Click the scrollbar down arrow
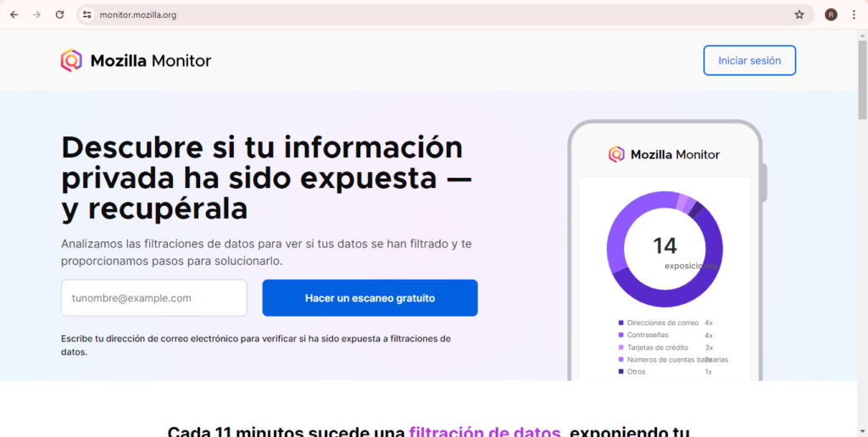 (862, 431)
